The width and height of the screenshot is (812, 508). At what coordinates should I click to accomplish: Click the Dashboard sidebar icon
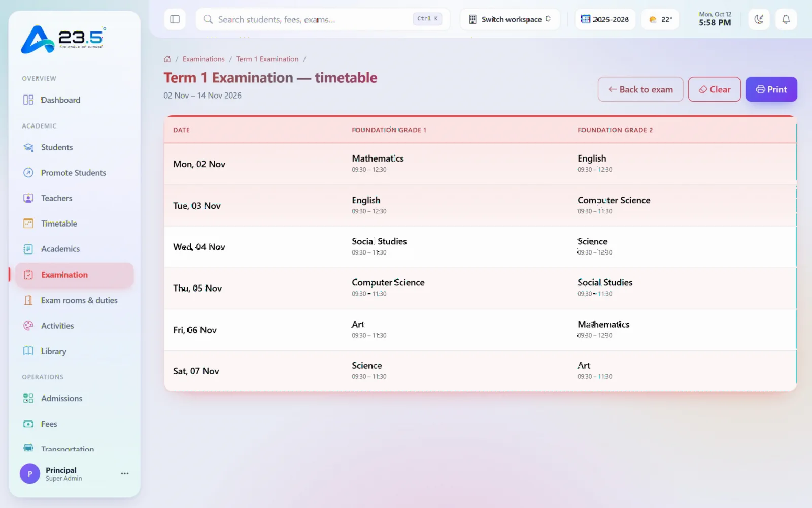point(28,100)
